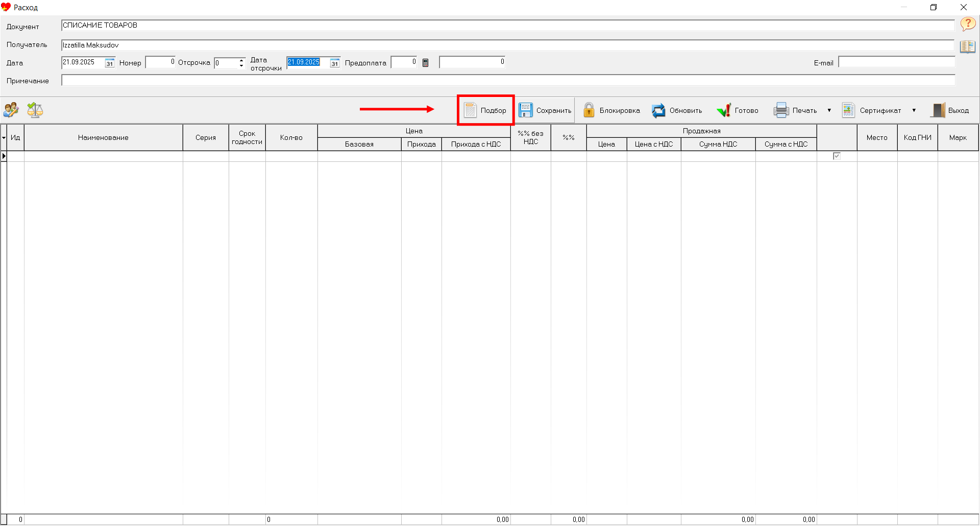Click the Продажная group header
This screenshot has height=526, width=980.
[702, 131]
